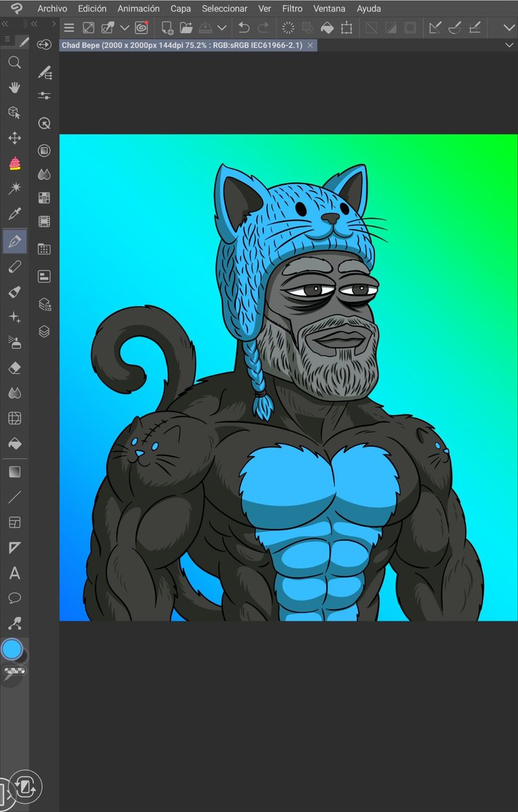The width and height of the screenshot is (518, 812).
Task: Open the Layers stack palette
Action: click(x=44, y=332)
